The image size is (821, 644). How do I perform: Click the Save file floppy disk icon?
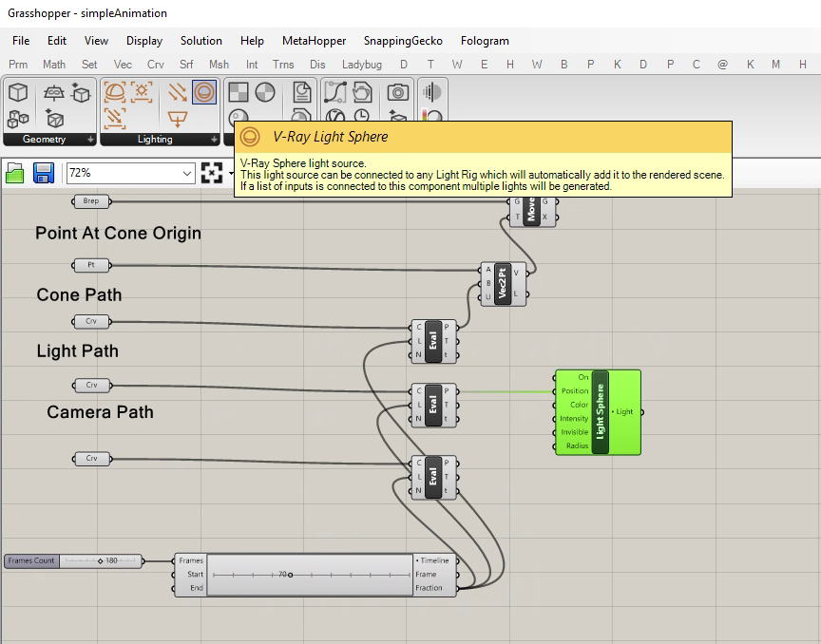(x=44, y=173)
